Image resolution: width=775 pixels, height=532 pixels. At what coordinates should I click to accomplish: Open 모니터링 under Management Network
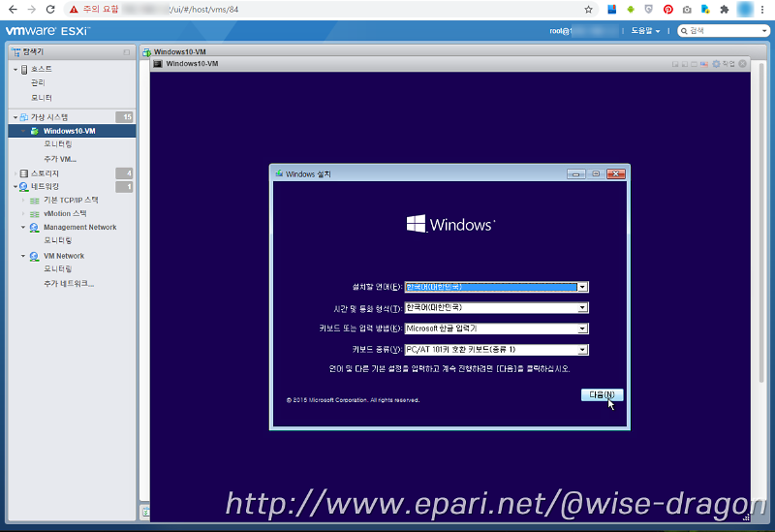pos(58,240)
